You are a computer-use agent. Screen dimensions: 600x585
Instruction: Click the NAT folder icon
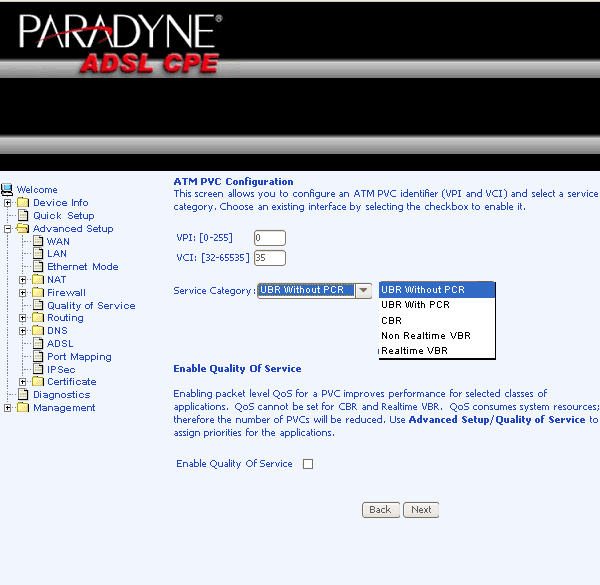point(38,279)
